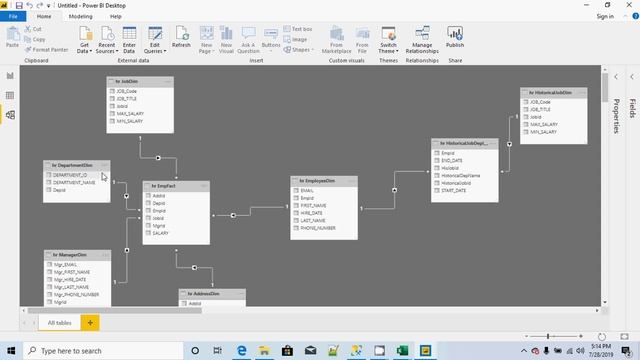Select the Help ribbon tab
Viewport: 640px width, 360px height.
[x=116, y=16]
